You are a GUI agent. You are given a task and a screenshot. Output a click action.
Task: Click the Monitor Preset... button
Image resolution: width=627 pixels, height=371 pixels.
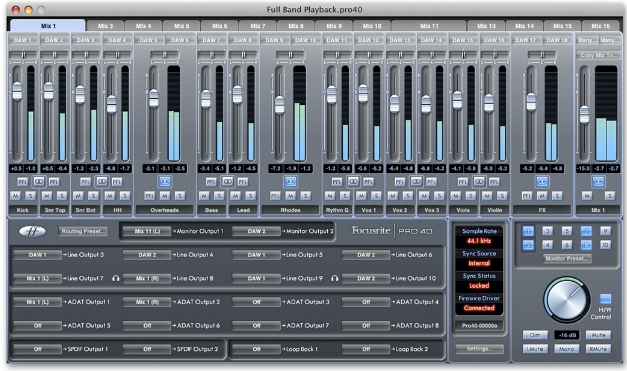point(567,258)
